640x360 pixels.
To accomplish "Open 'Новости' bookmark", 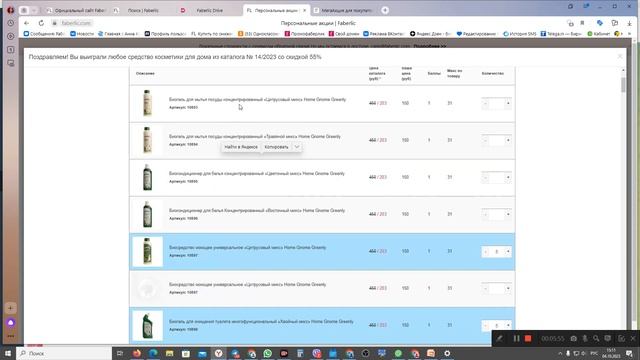I will point(82,34).
